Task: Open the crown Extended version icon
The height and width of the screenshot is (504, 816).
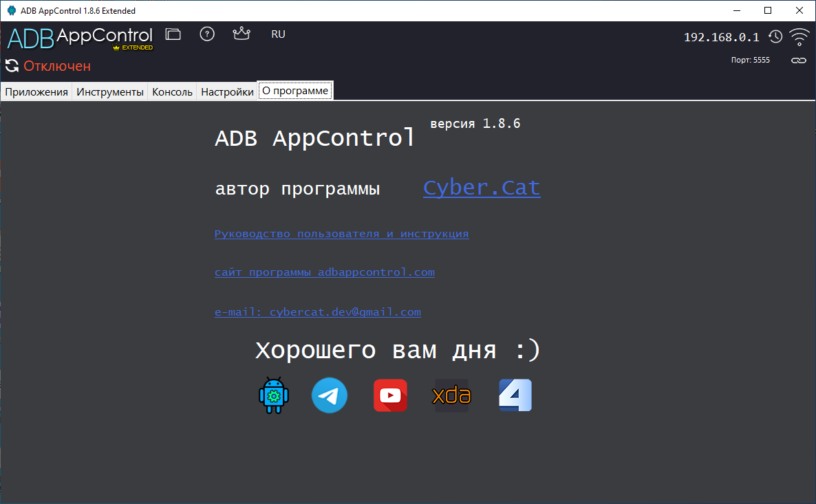Action: 241,34
